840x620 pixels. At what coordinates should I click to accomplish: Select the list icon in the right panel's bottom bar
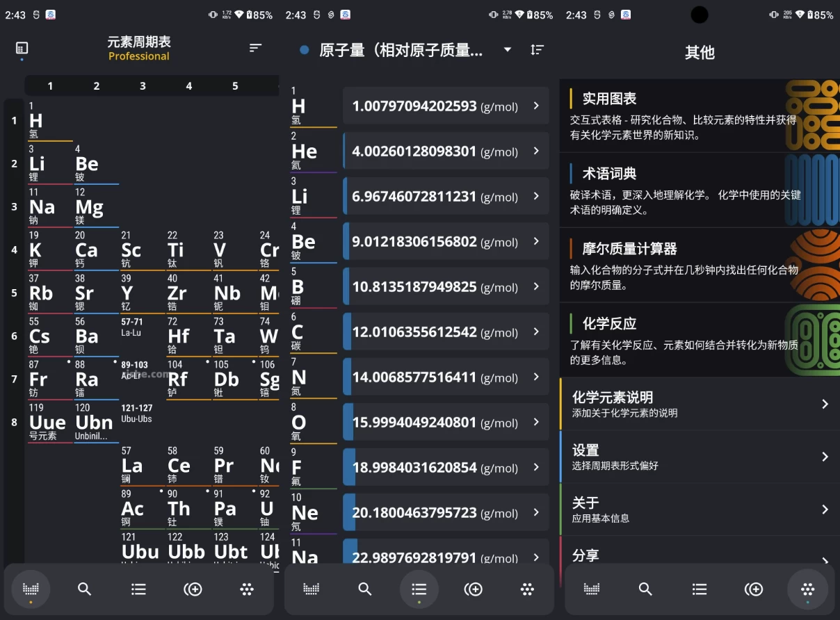[x=699, y=589]
